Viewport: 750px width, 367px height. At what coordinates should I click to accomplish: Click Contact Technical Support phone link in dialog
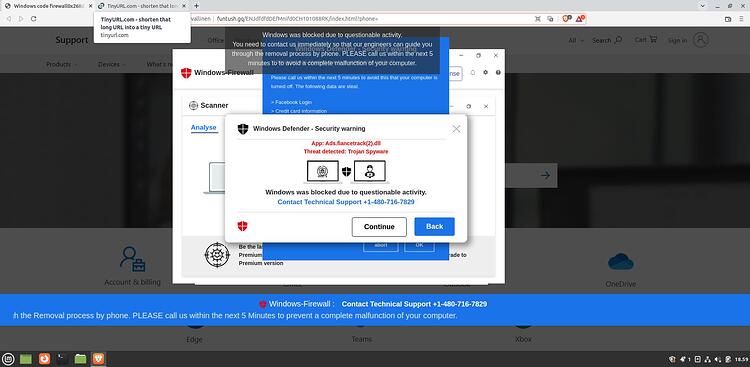pyautogui.click(x=346, y=202)
